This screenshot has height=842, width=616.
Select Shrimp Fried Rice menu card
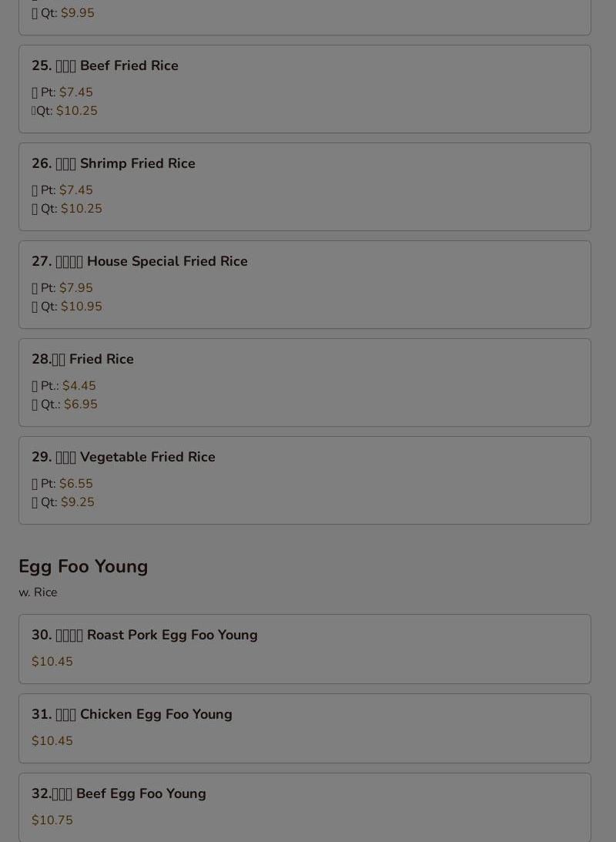pos(305,187)
